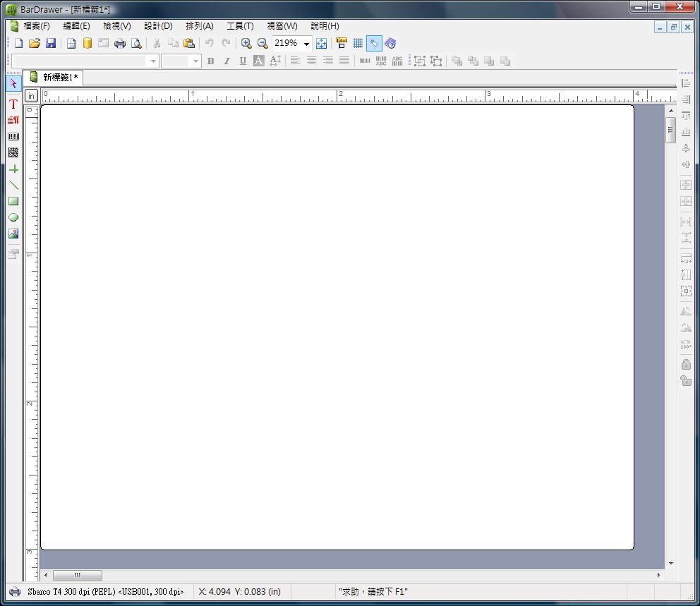This screenshot has width=700, height=606.
Task: Select the green plus cross tool
Action: pos(13,169)
